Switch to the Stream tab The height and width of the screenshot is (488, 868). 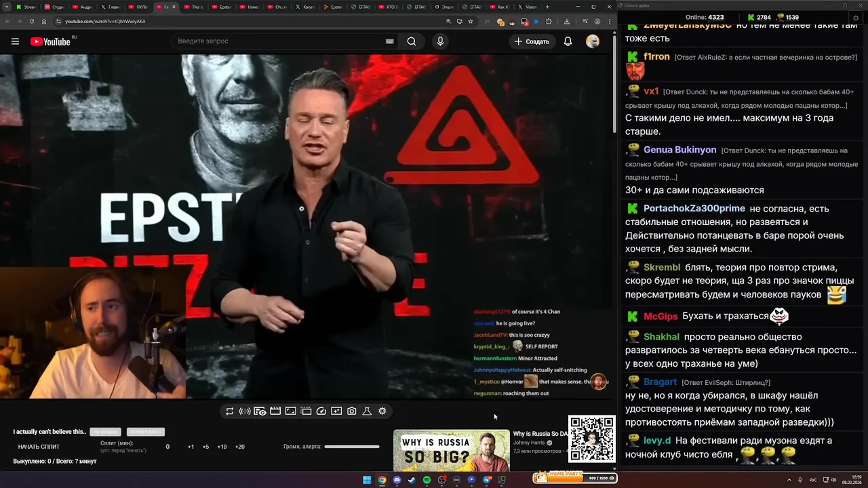[26, 7]
